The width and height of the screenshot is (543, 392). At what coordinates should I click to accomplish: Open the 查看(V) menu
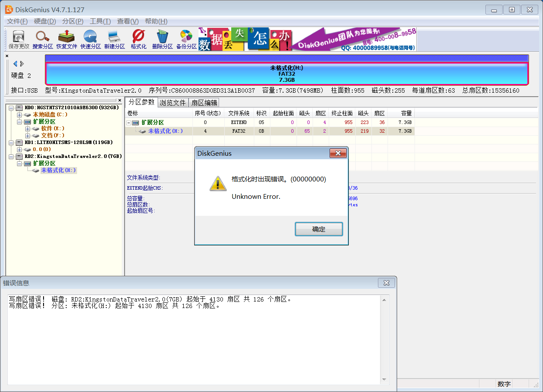128,21
